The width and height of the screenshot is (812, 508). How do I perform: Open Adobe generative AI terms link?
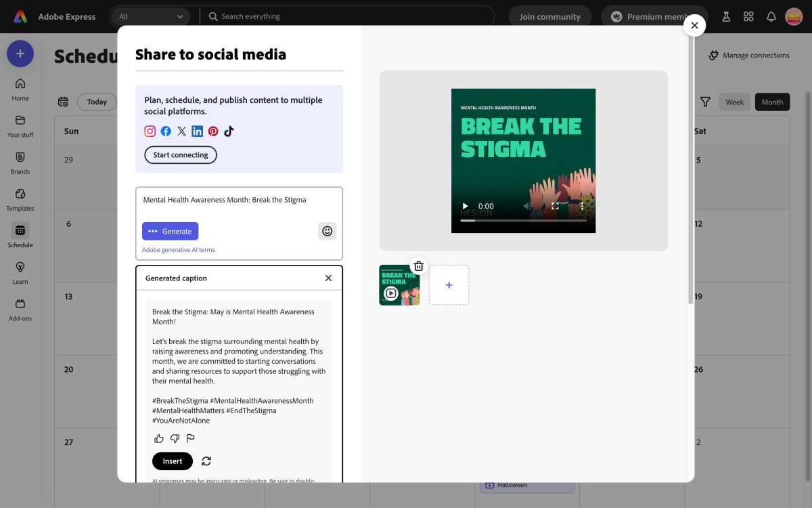[179, 250]
